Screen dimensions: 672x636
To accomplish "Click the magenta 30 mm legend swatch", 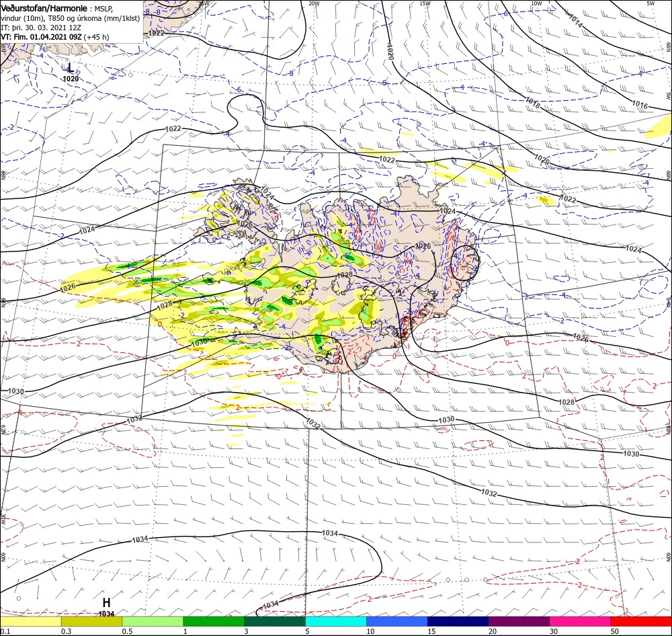I will [x=581, y=622].
